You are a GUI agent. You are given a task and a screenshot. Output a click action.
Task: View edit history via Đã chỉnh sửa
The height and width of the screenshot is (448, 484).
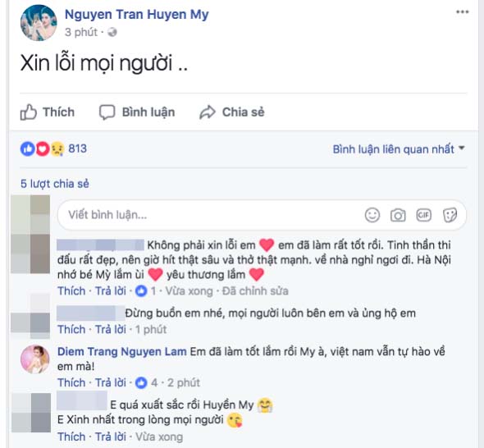tap(255, 290)
